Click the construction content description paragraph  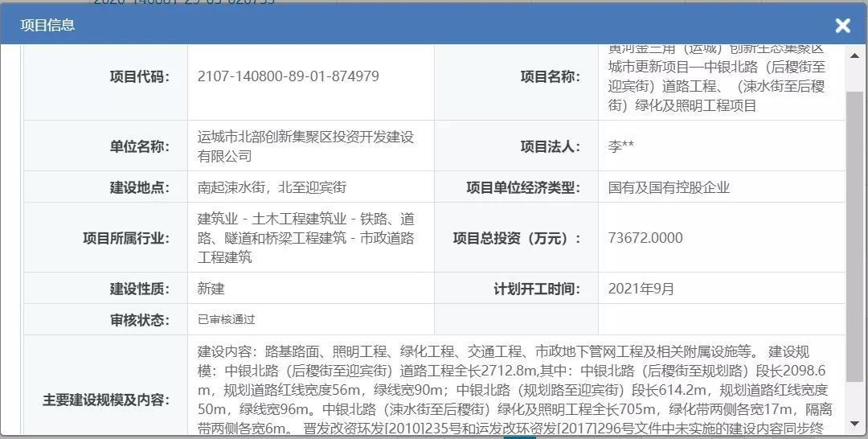point(515,390)
